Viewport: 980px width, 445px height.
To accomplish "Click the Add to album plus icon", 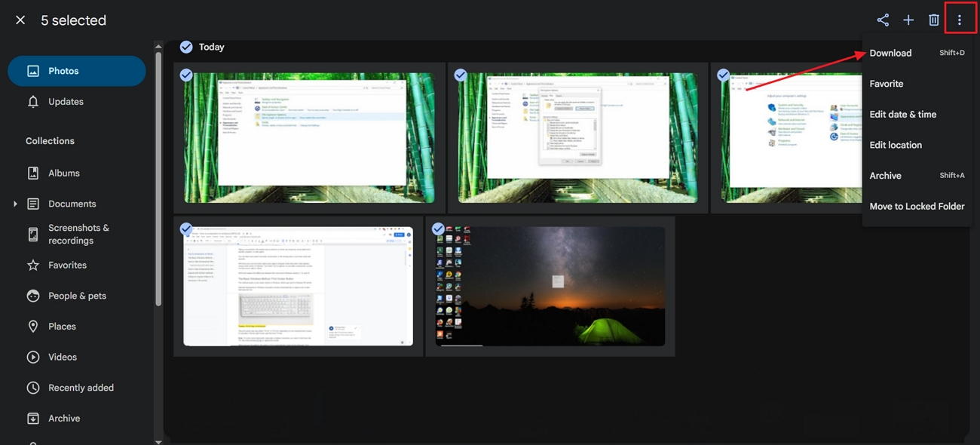I will click(x=908, y=19).
